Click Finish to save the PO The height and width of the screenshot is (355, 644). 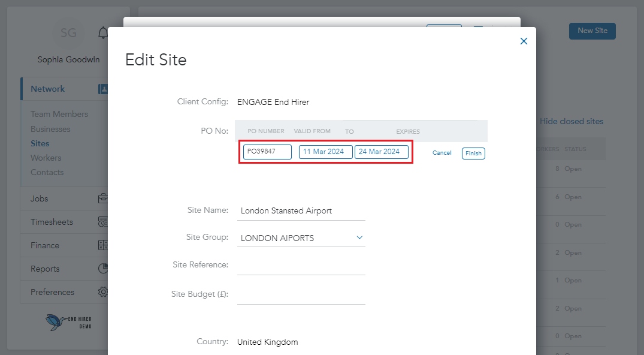(x=473, y=154)
